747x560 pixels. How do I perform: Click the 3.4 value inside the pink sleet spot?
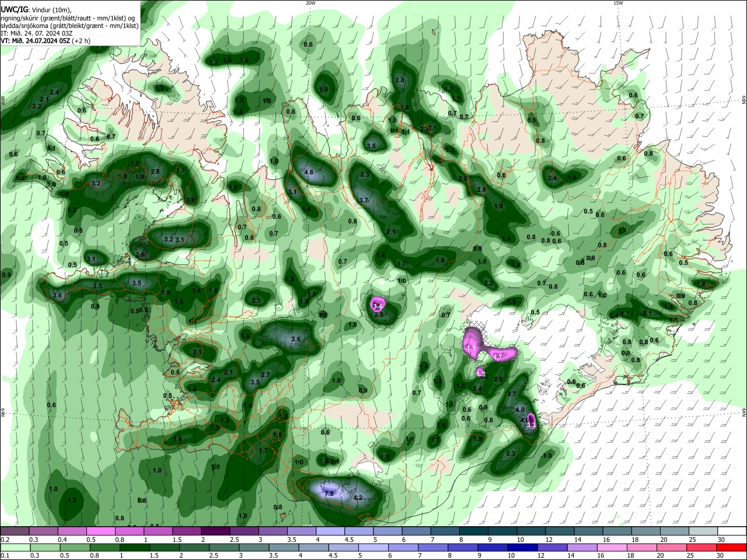click(378, 306)
